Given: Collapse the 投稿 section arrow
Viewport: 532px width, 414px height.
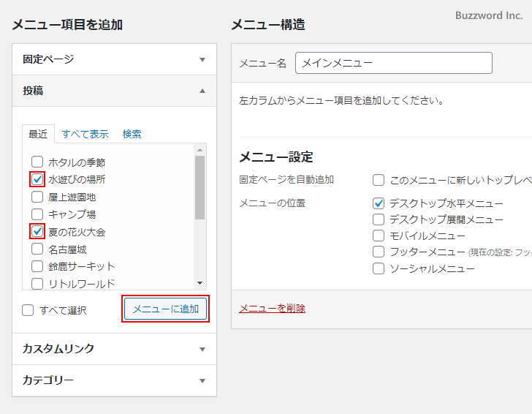Looking at the screenshot, I should click(x=202, y=91).
